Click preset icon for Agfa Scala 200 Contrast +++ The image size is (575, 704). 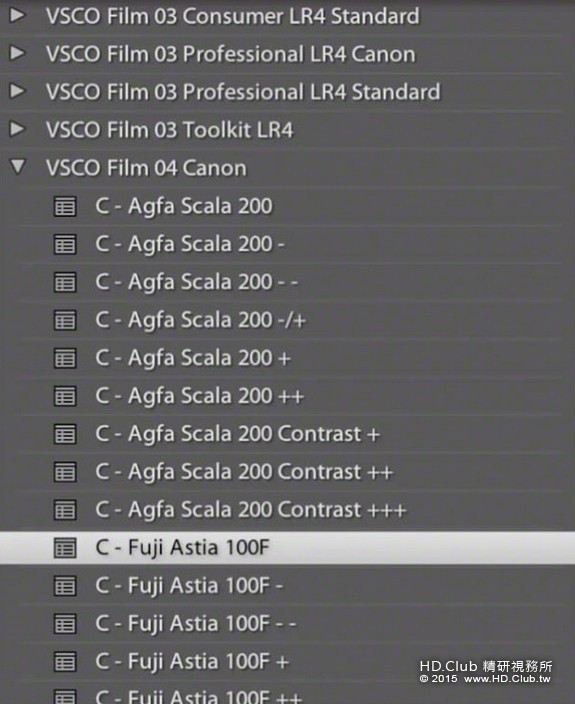tap(65, 510)
